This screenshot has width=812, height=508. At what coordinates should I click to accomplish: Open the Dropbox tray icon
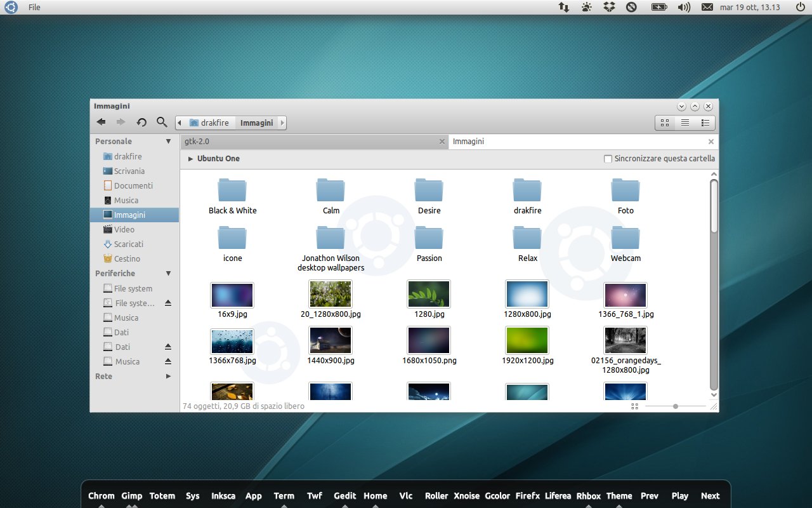[x=609, y=7]
